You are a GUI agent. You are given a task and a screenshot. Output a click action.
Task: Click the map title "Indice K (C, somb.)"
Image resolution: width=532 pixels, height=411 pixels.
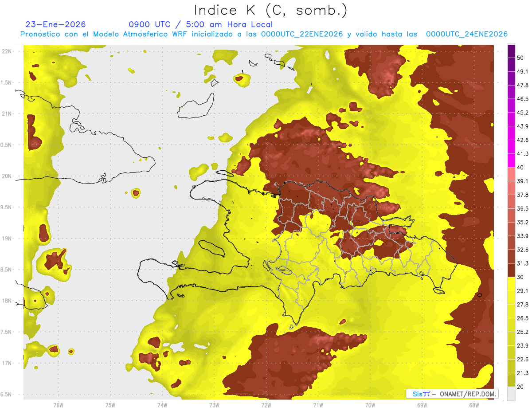[271, 10]
